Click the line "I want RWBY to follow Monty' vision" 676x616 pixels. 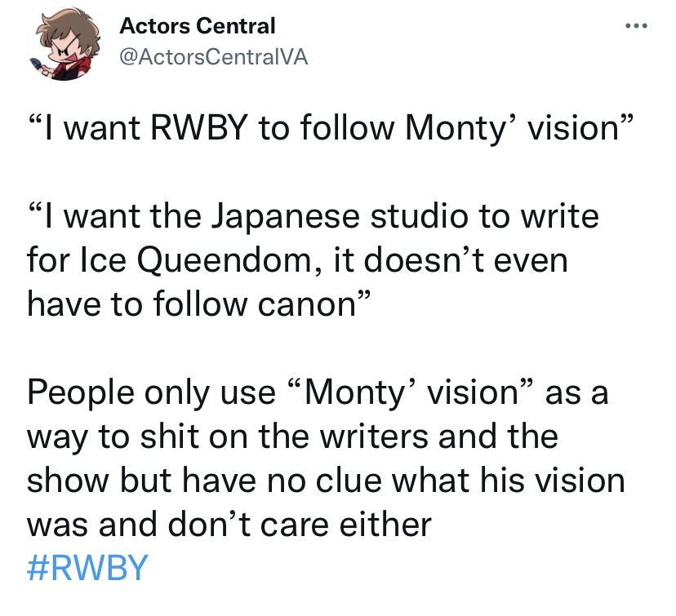pyautogui.click(x=331, y=127)
